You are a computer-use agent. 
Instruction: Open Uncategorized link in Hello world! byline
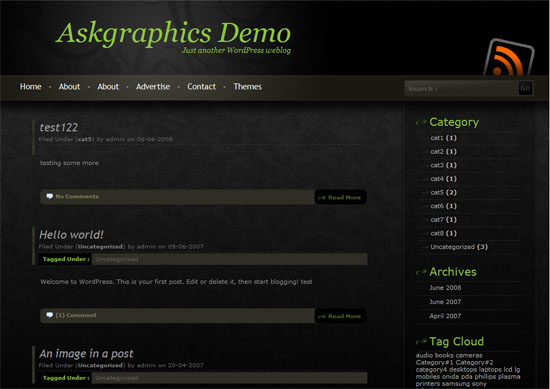pos(100,247)
